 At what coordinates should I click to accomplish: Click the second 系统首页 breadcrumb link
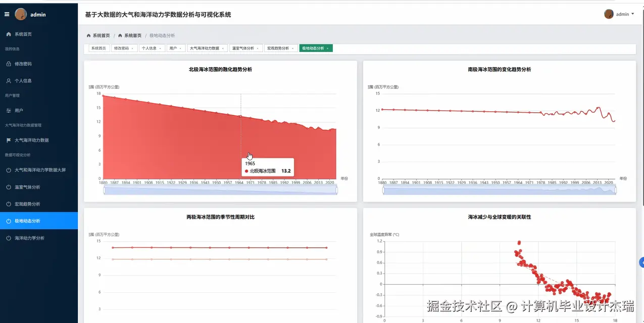(133, 35)
